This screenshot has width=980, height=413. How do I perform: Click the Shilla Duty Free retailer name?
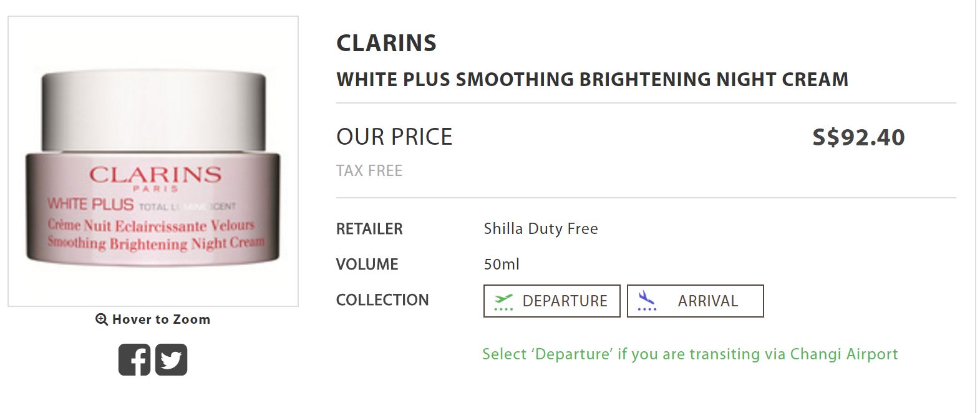point(541,229)
